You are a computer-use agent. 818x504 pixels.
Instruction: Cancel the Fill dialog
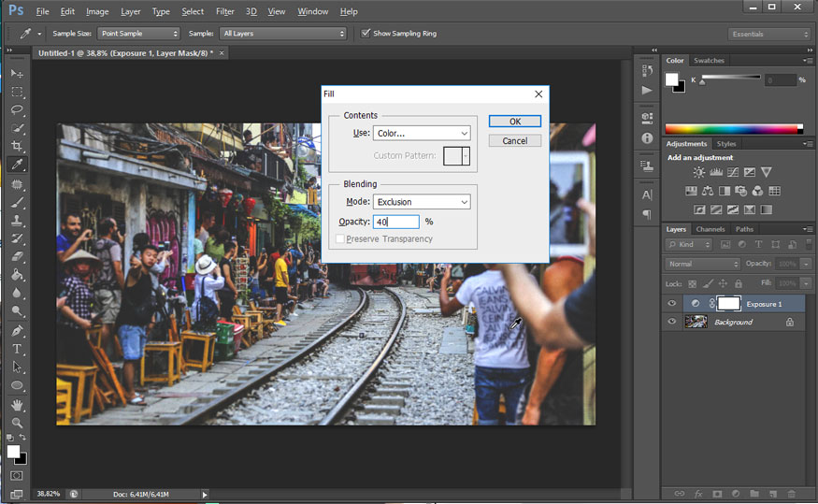(514, 141)
